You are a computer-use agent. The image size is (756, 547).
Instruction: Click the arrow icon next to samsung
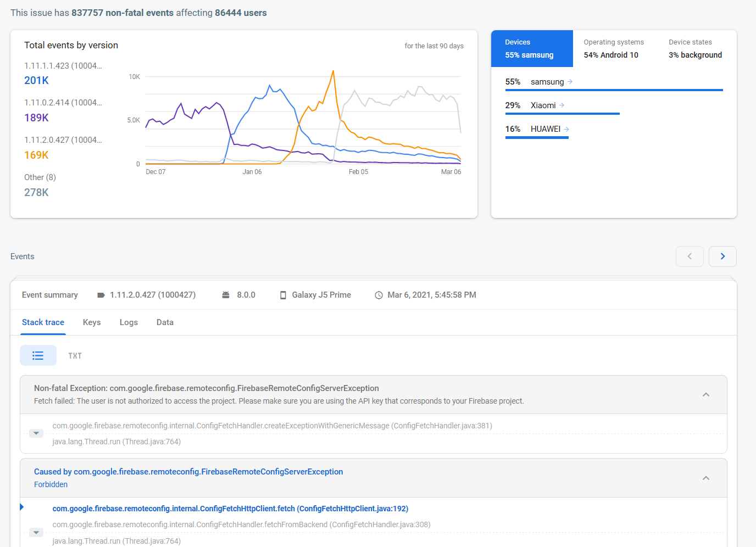tap(570, 82)
